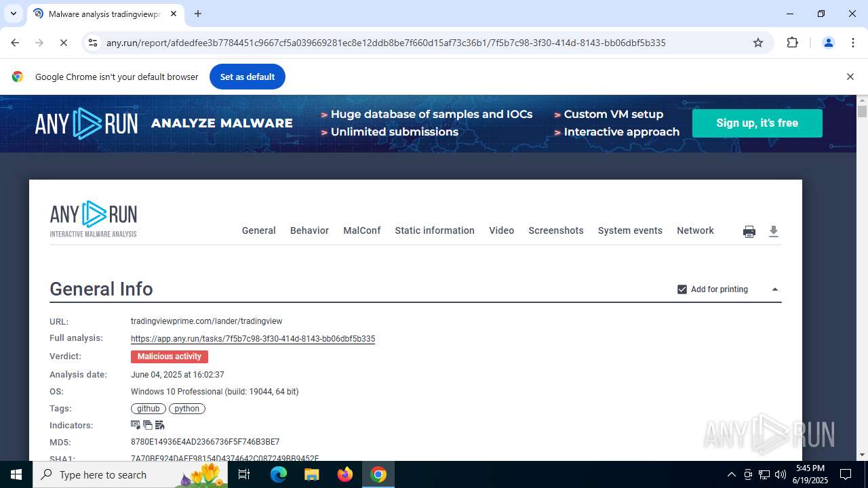The height and width of the screenshot is (488, 868).
Task: Open the tab search dropdown
Action: (14, 14)
